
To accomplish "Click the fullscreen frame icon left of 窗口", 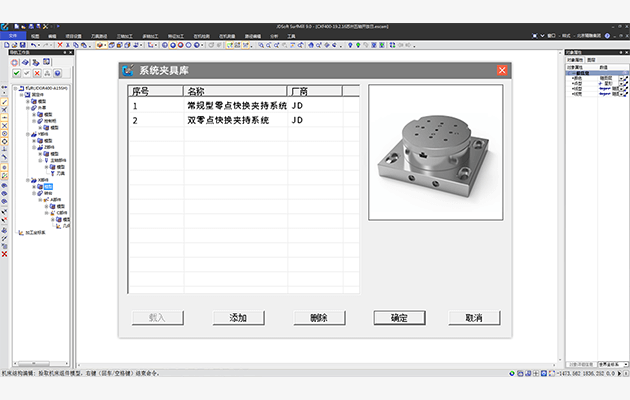I will pos(535,36).
